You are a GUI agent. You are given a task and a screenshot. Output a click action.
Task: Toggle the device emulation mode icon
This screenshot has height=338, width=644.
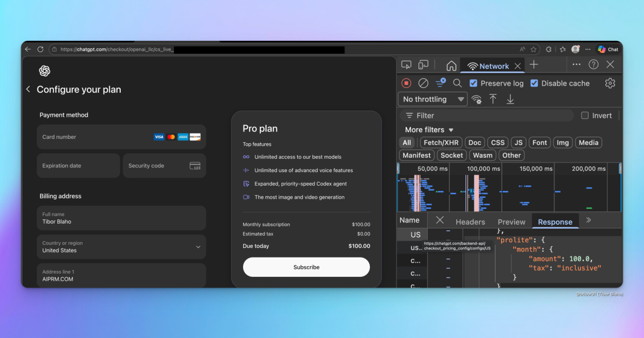click(x=422, y=64)
